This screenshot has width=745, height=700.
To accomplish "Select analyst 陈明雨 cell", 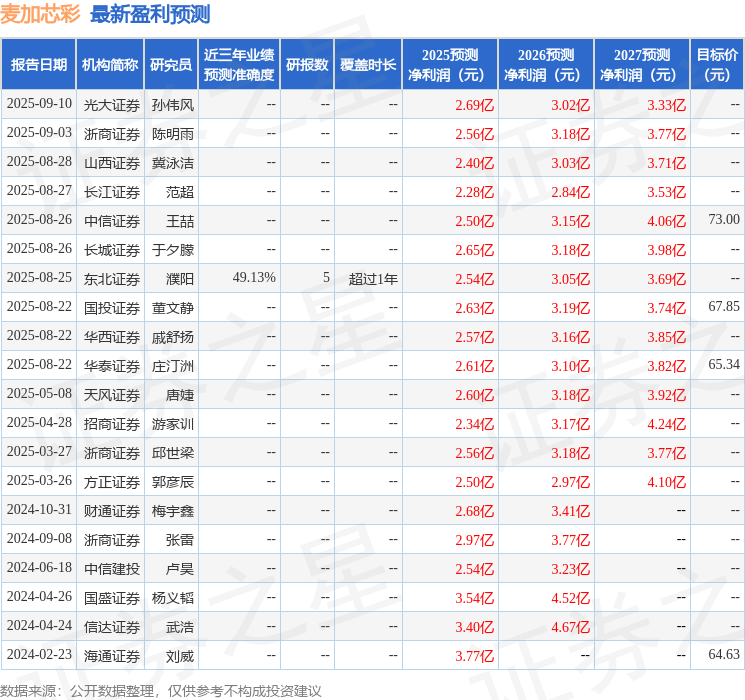I will 173,134.
